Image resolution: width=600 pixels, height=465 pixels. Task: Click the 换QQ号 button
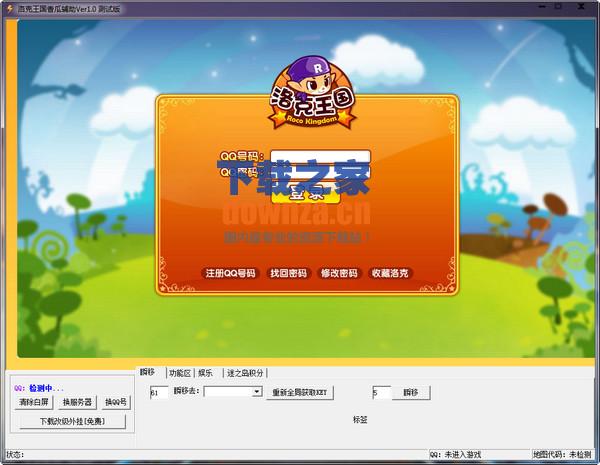tap(116, 402)
